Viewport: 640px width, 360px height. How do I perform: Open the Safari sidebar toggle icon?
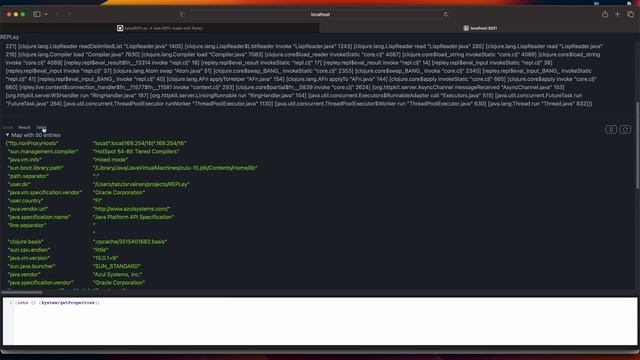click(37, 14)
